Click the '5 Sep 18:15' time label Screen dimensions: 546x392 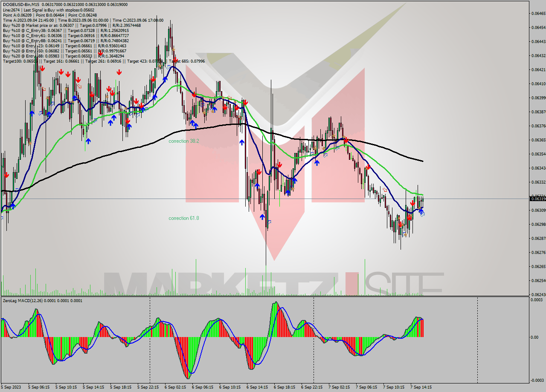point(121,387)
